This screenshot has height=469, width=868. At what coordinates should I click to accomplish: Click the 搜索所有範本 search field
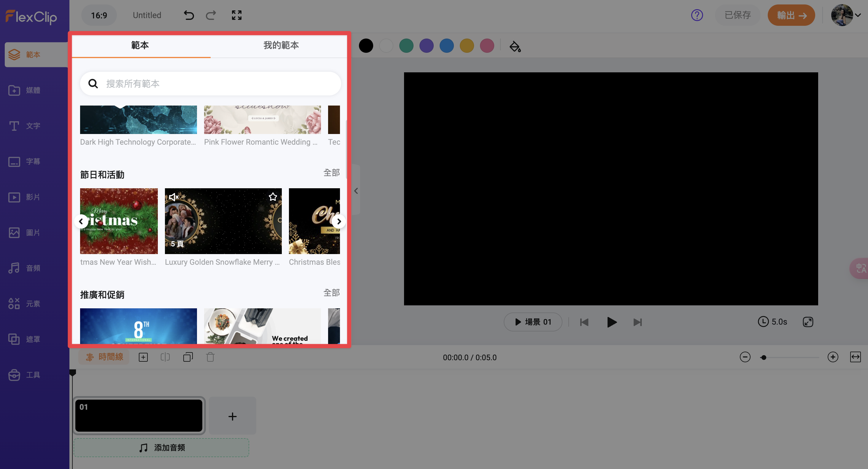click(x=211, y=84)
